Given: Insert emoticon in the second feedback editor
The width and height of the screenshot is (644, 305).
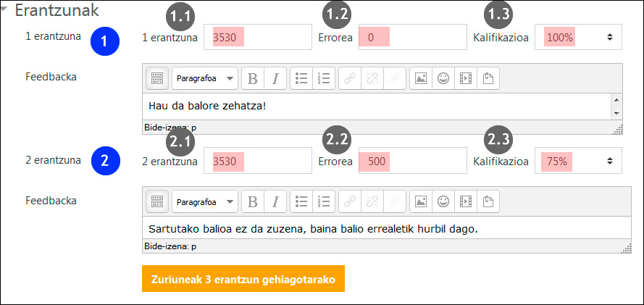Looking at the screenshot, I should [443, 201].
